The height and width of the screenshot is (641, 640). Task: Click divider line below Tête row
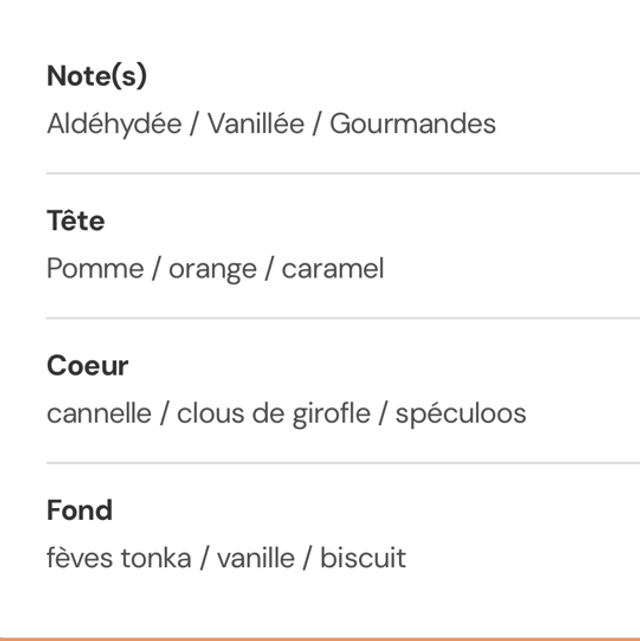(342, 318)
